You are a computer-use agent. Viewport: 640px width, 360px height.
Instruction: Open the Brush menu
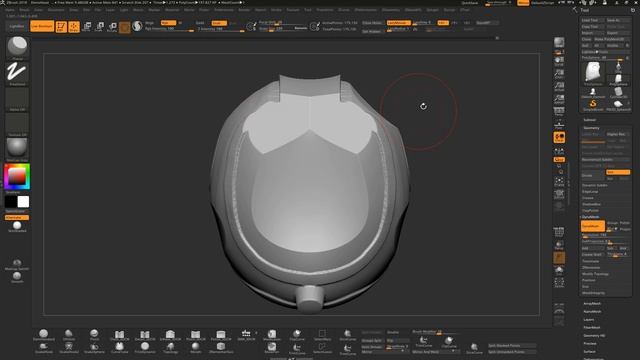pyautogui.click(x=24, y=10)
